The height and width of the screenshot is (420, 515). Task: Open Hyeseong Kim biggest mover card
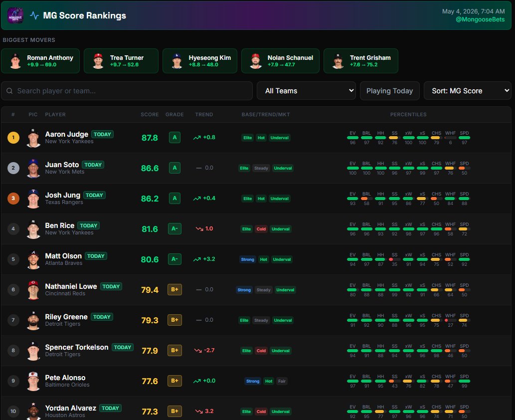coord(200,61)
